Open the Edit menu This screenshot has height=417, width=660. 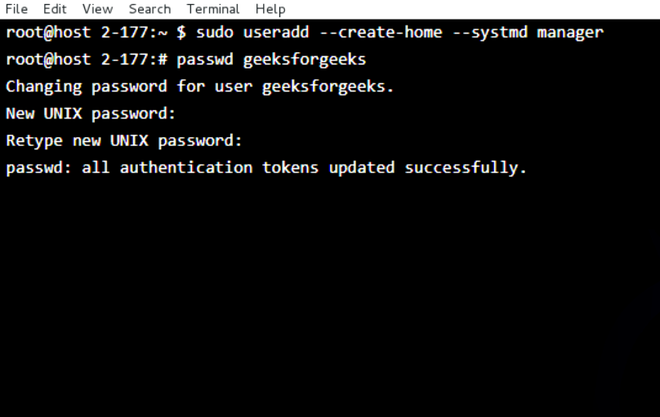(x=54, y=9)
